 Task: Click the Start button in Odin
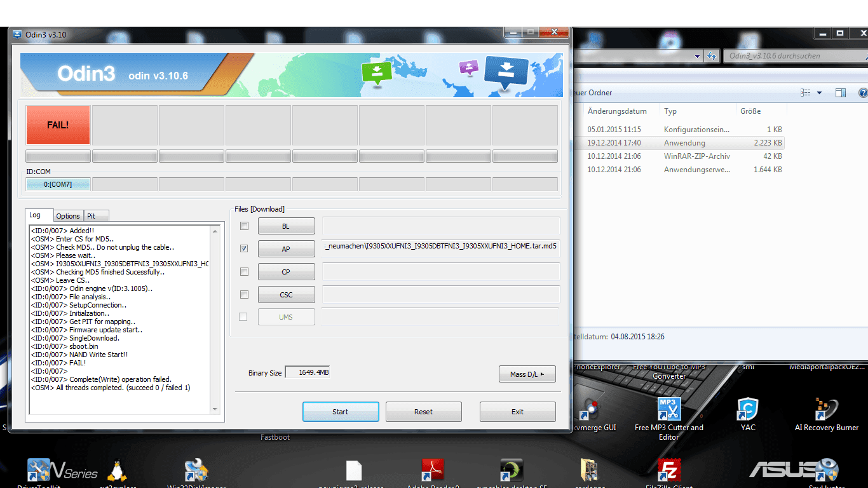pos(341,412)
